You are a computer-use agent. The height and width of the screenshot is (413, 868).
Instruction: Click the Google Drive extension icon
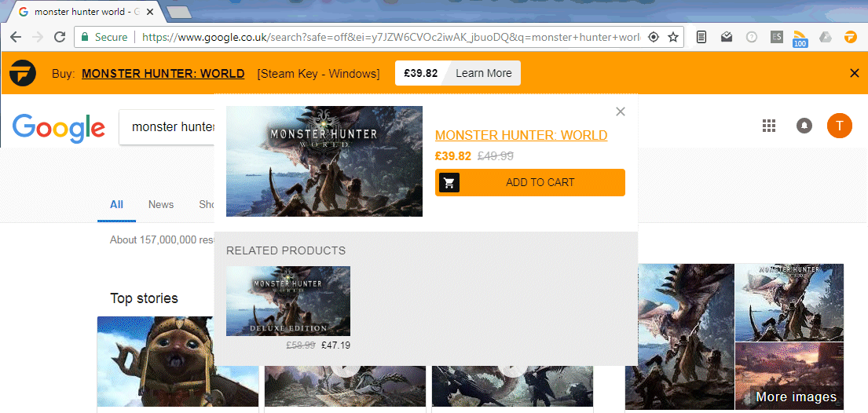pos(826,37)
